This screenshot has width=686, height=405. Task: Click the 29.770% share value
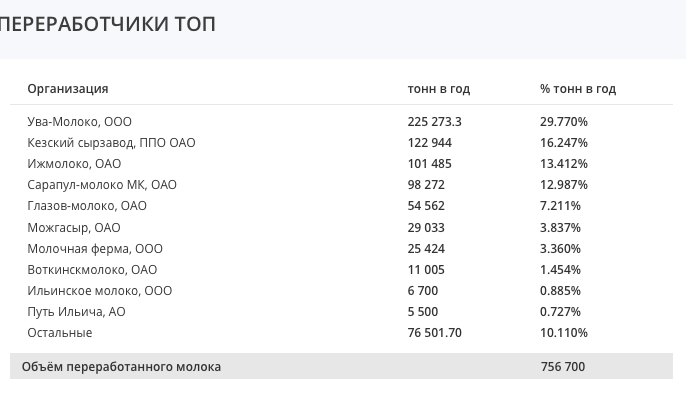(564, 122)
